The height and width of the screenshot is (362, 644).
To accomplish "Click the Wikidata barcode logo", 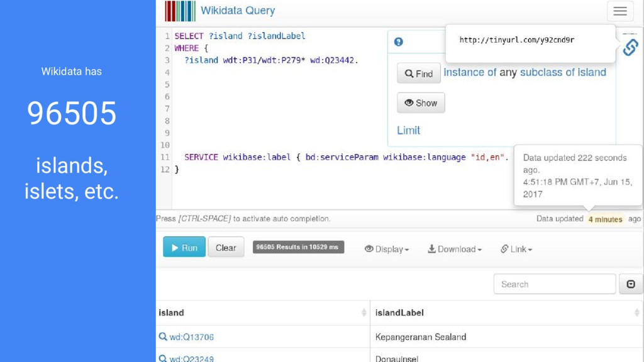I will point(180,11).
